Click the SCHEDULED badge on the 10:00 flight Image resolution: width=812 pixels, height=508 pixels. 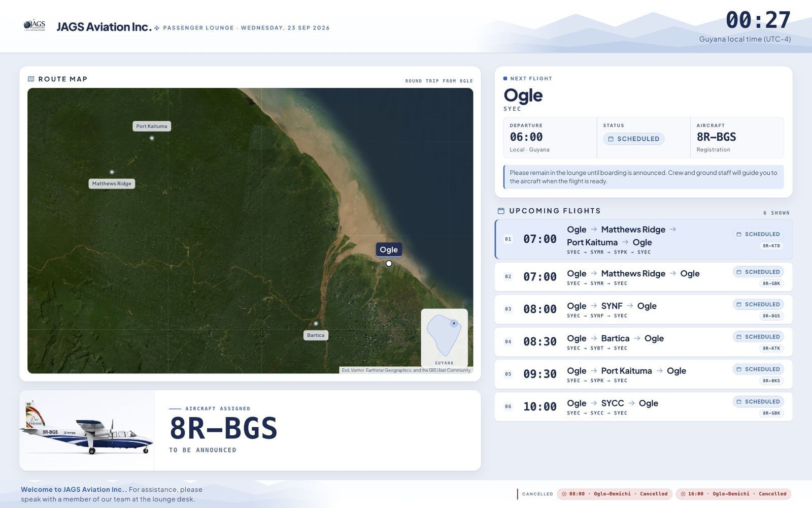click(x=758, y=402)
